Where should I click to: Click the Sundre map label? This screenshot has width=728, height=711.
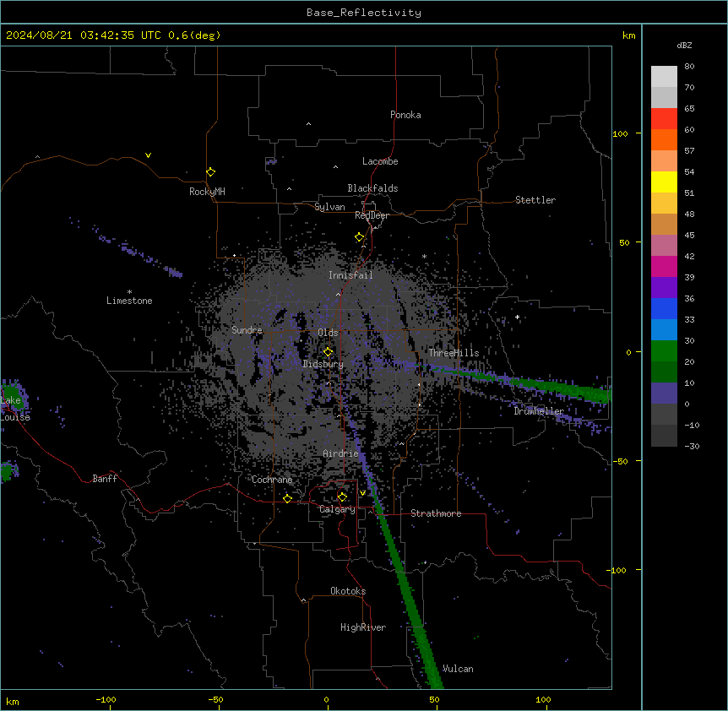coord(247,330)
